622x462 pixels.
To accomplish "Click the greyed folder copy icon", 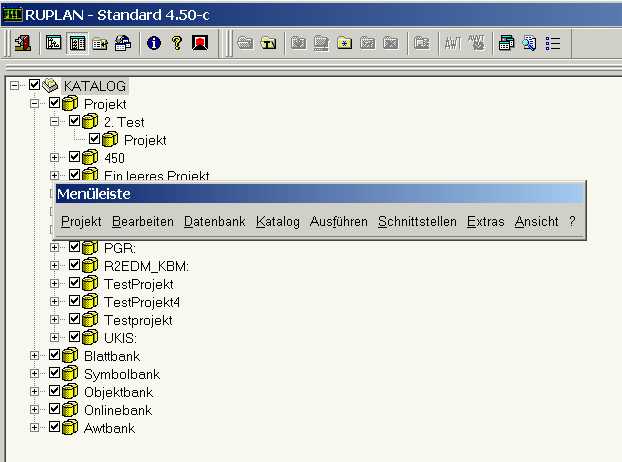I will pyautogui.click(x=422, y=43).
